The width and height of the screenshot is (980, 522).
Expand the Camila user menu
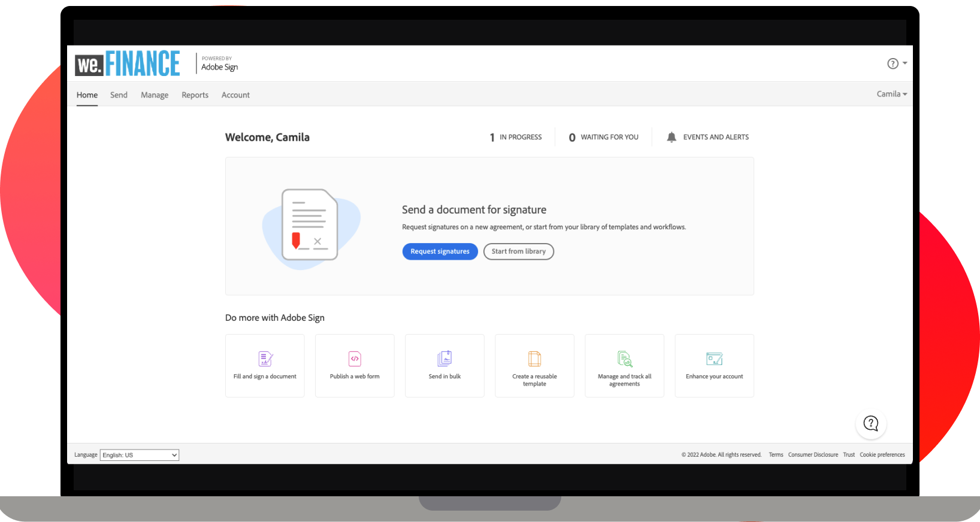pos(892,94)
